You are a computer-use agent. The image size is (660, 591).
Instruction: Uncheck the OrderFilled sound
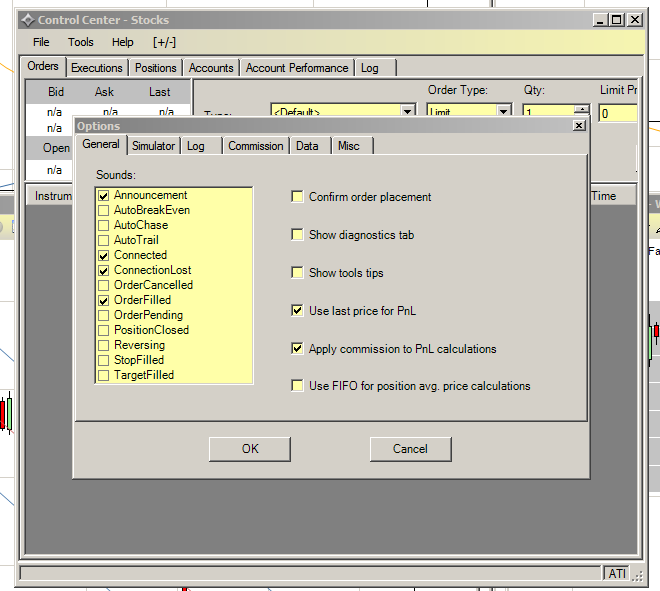coord(104,301)
